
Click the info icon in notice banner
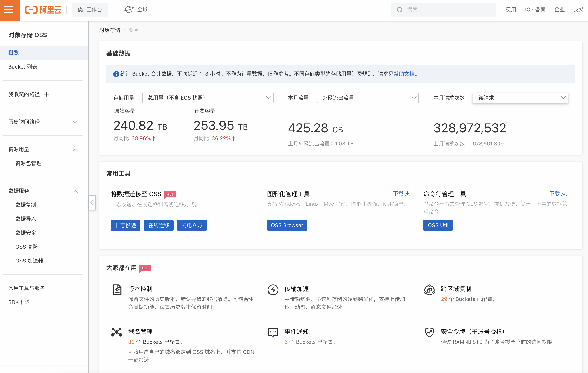(x=116, y=74)
